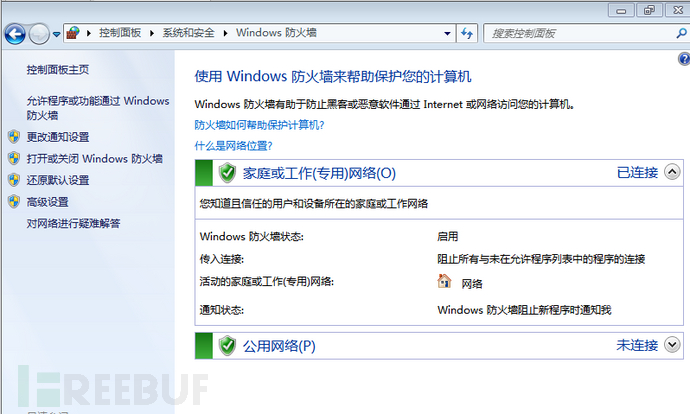Click 阻止所有与未在允许程序列表中的程序的连接 value
Screen dimensions: 690x414
[x=541, y=259]
